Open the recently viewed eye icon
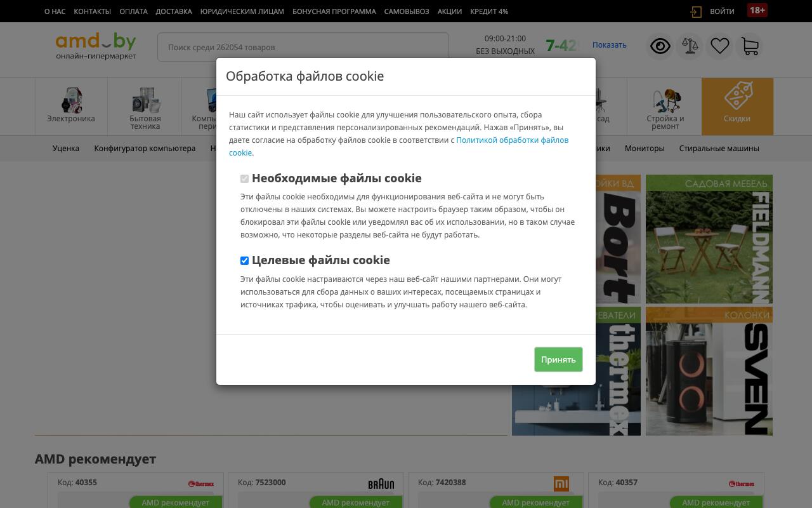This screenshot has width=812, height=508. pos(660,46)
